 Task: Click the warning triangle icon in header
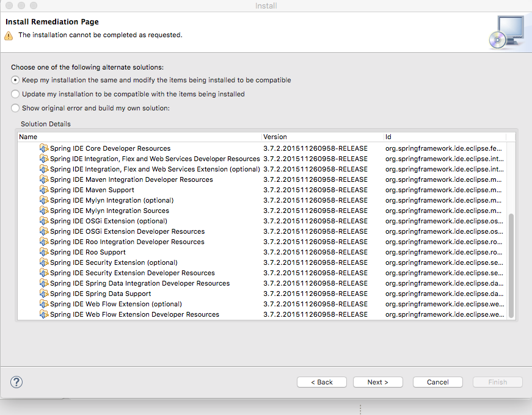9,35
